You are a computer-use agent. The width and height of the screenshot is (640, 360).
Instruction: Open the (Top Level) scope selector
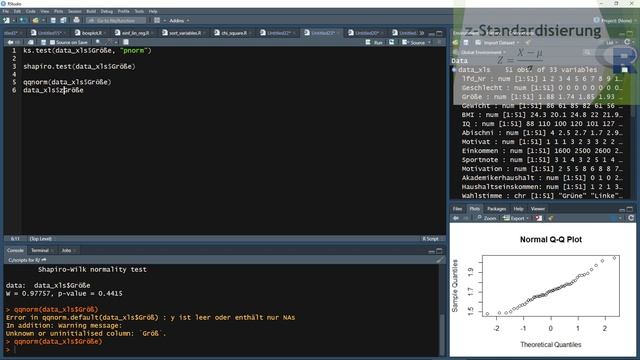click(x=41, y=239)
